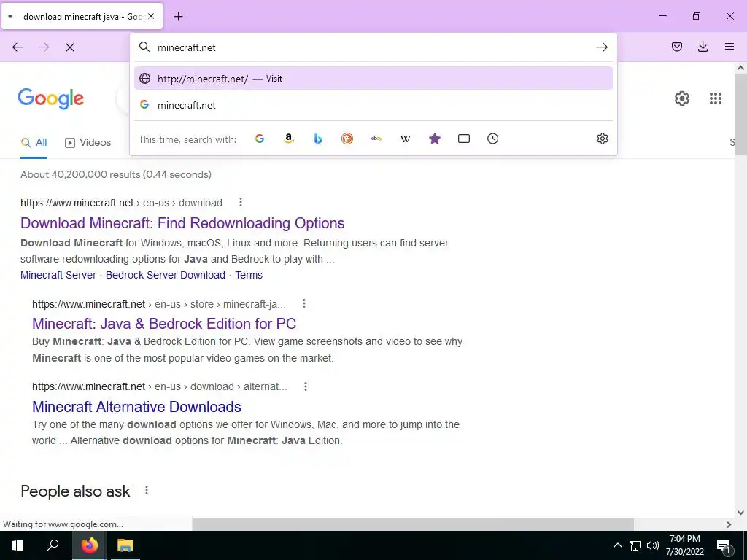Open the Windows notification center

[724, 546]
